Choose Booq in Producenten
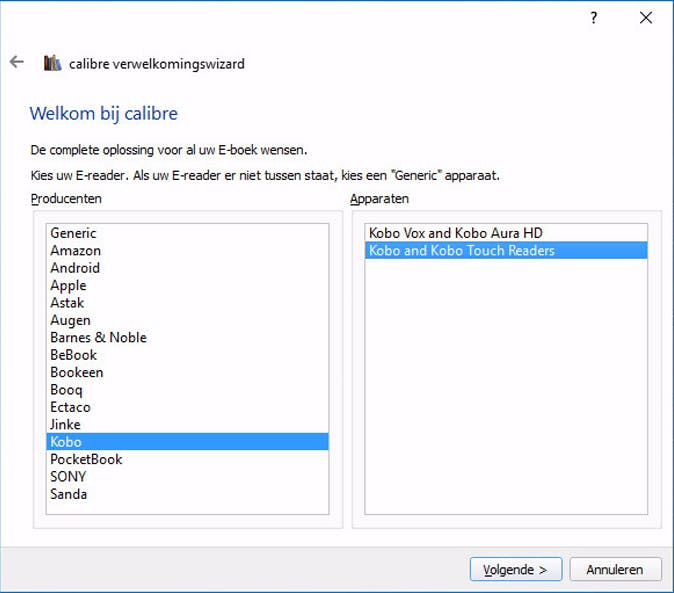 (187, 390)
